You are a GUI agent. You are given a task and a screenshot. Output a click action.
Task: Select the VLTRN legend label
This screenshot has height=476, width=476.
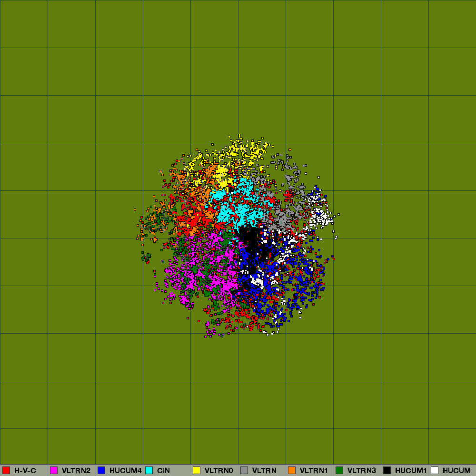point(264,471)
